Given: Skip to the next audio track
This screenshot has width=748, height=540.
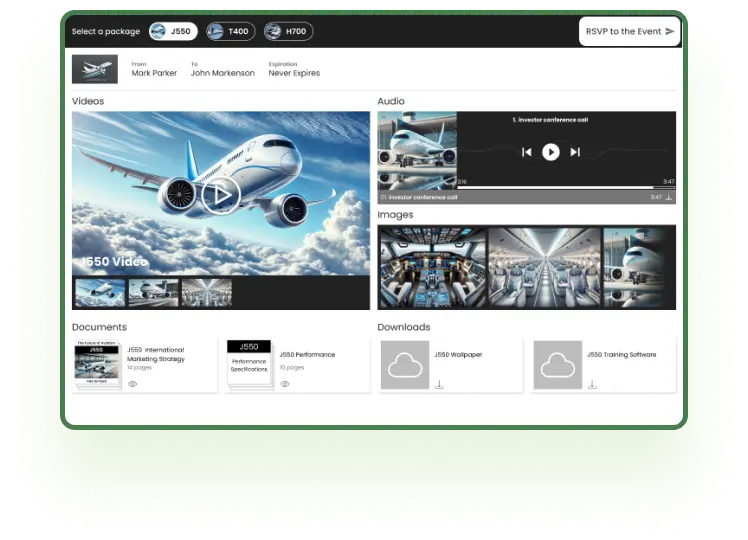Looking at the screenshot, I should 575,152.
